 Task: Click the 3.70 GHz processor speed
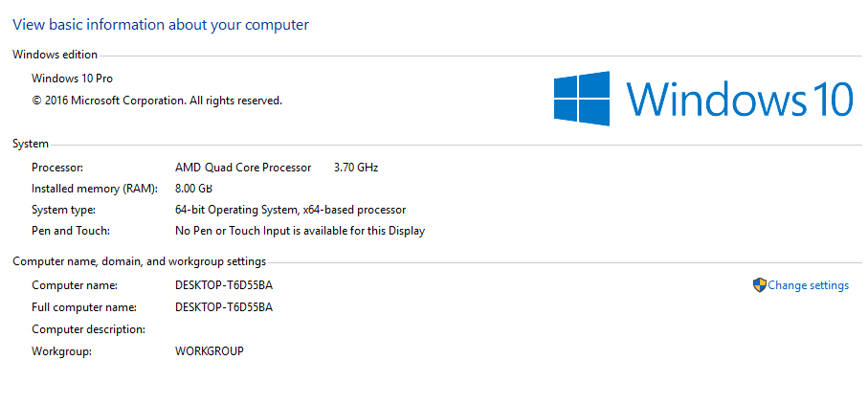coord(356,168)
